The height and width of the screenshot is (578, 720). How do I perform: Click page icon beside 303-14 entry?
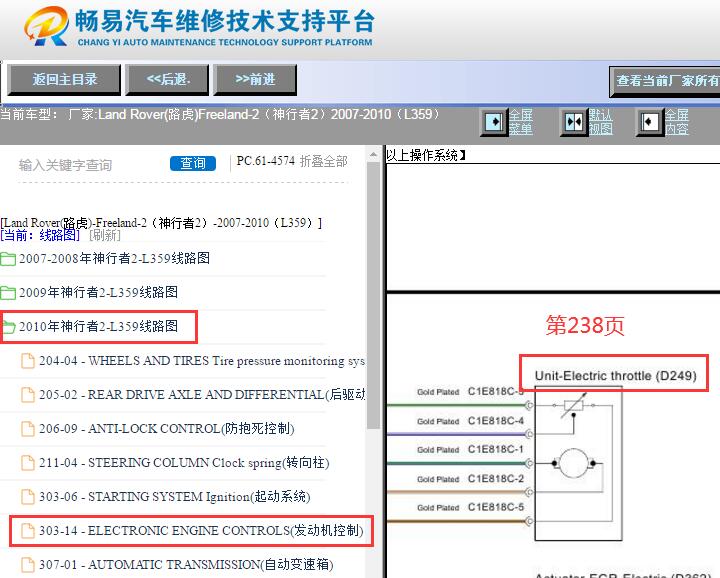[x=28, y=531]
